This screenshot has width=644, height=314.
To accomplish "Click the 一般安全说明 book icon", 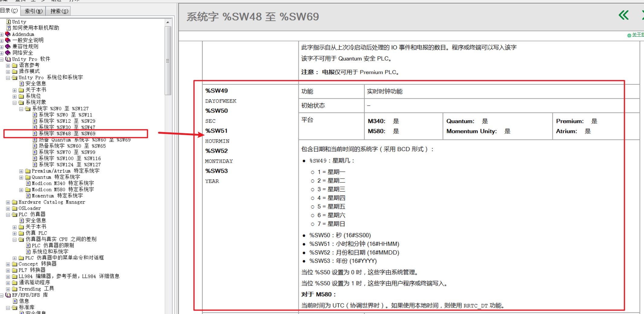I will 8,40.
